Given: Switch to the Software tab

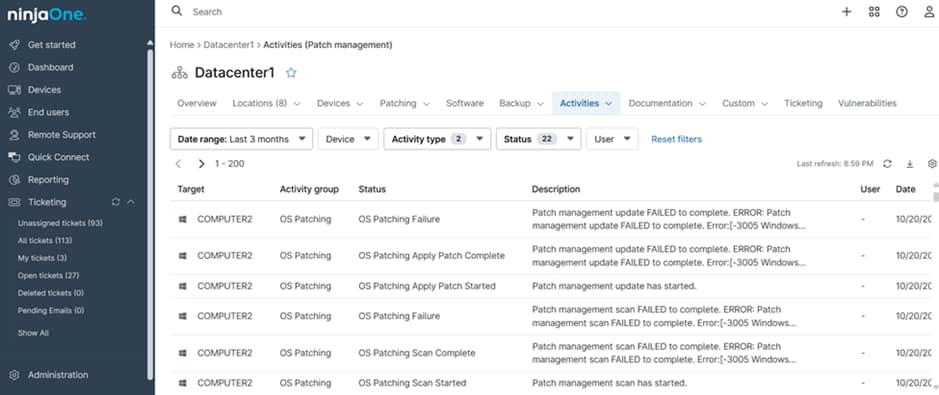Looking at the screenshot, I should point(465,103).
